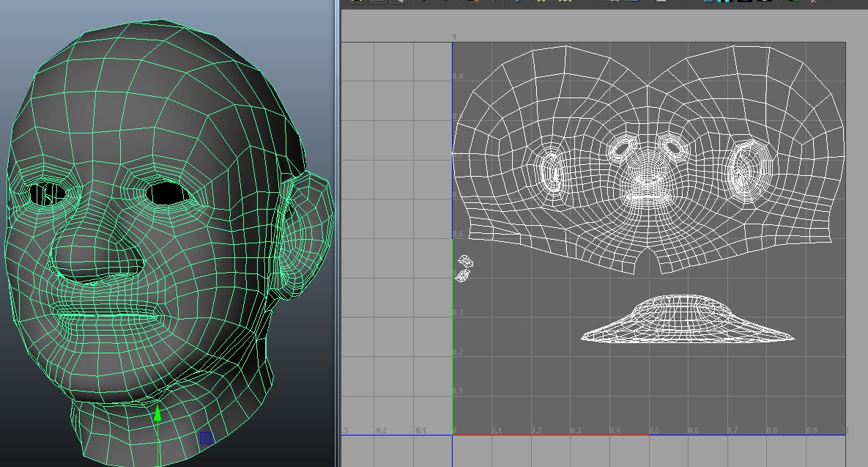This screenshot has width=868, height=467.
Task: Pick the lower small UV shell near the green axis
Action: tap(462, 276)
